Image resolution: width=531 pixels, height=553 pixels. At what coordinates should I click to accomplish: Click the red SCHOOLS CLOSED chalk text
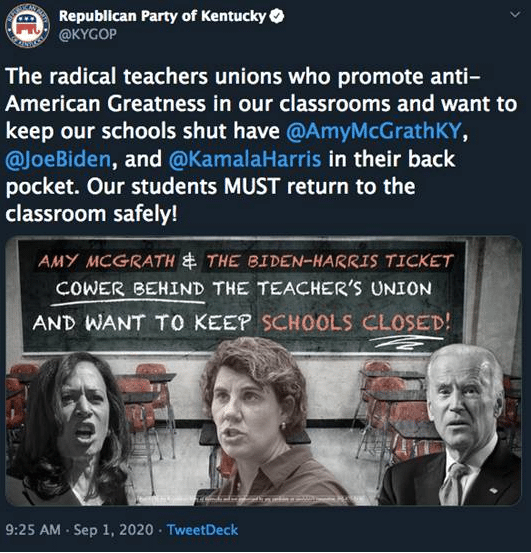356,323
